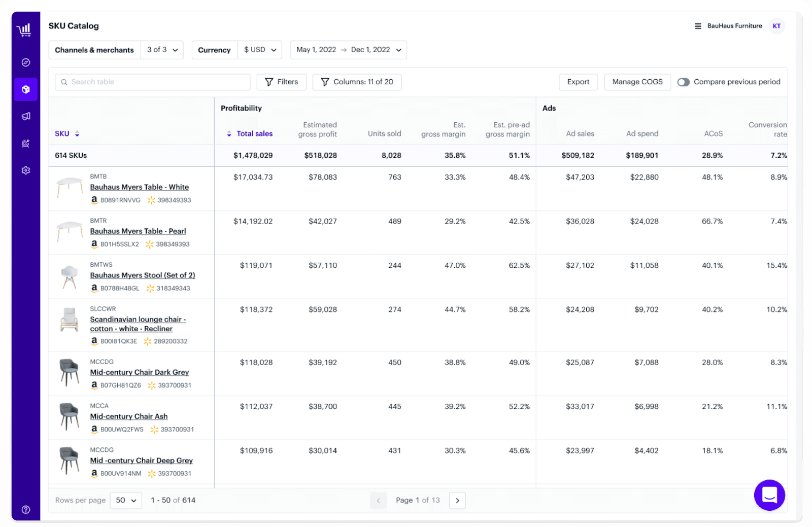Sort by the Total sales column

click(x=250, y=134)
